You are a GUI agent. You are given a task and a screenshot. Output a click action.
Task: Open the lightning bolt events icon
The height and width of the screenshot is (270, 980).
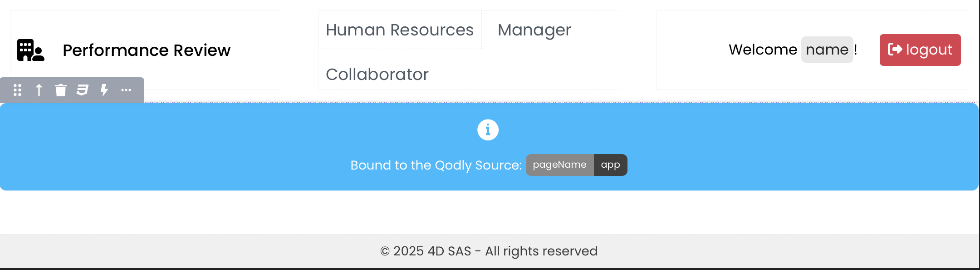(104, 90)
